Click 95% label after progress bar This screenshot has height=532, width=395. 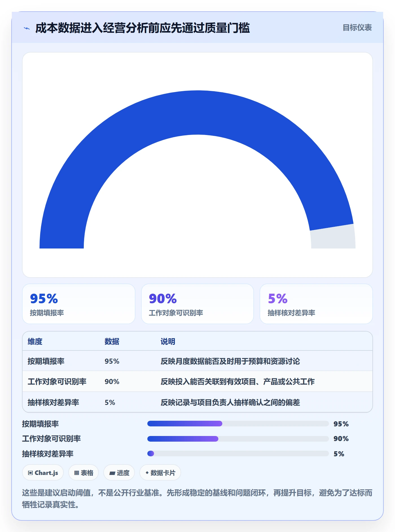coord(341,424)
